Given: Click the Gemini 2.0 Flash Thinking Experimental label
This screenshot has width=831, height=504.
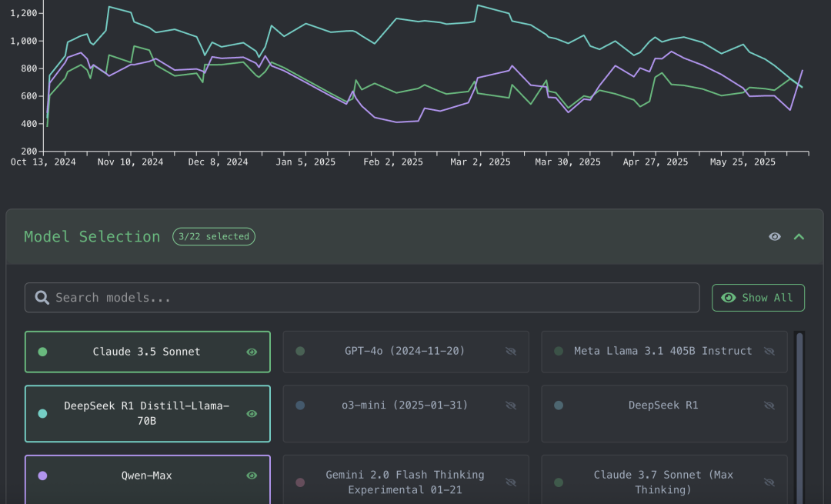Looking at the screenshot, I should (405, 482).
